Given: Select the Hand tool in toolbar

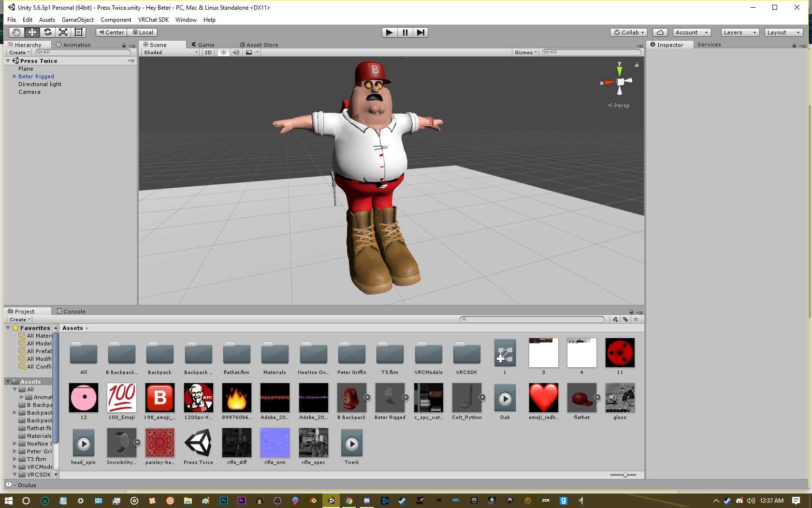Looking at the screenshot, I should point(16,32).
